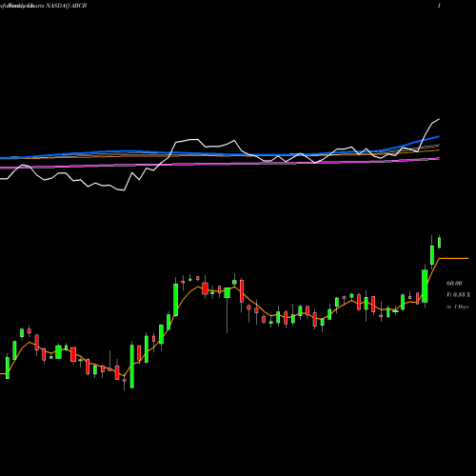The width and height of the screenshot is (476, 476).
Task: Click the flat orange line extending past the last candle
Action: (x=454, y=258)
